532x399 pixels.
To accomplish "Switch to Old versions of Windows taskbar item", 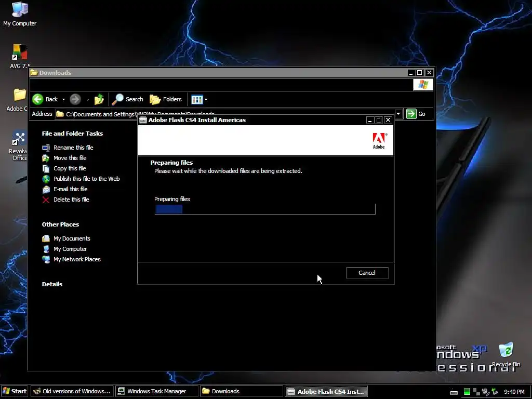I will 72,391.
